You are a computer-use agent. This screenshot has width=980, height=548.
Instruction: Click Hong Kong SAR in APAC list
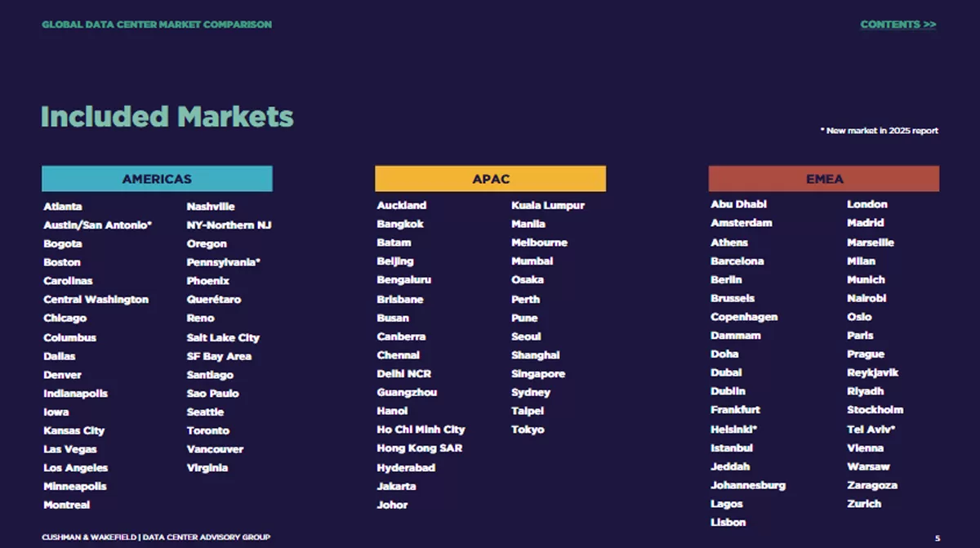(x=420, y=448)
